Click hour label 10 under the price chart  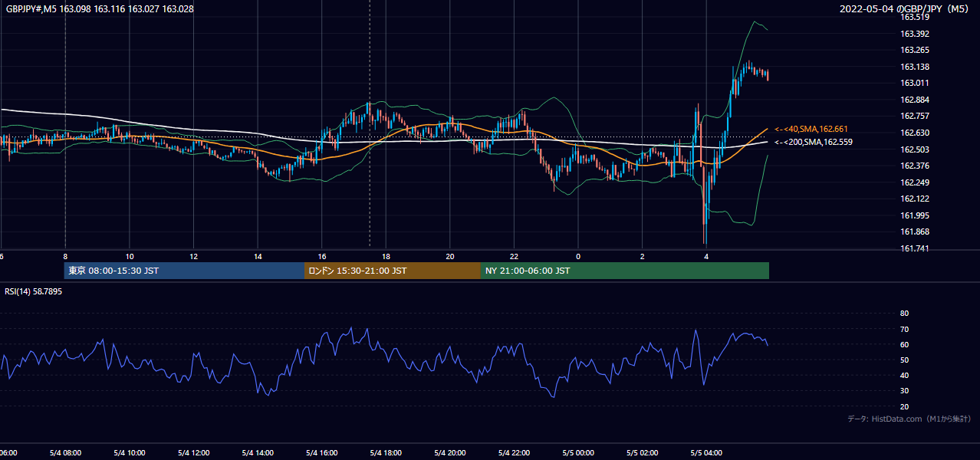(x=130, y=257)
